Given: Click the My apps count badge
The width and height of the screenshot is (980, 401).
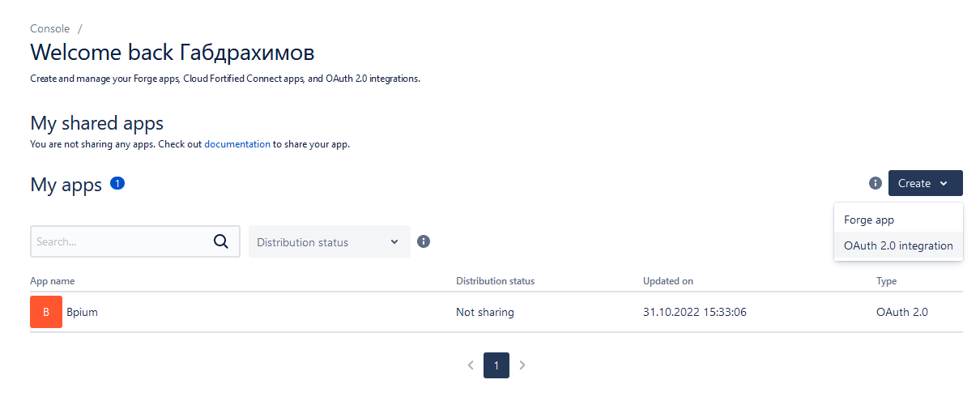Looking at the screenshot, I should point(117,183).
